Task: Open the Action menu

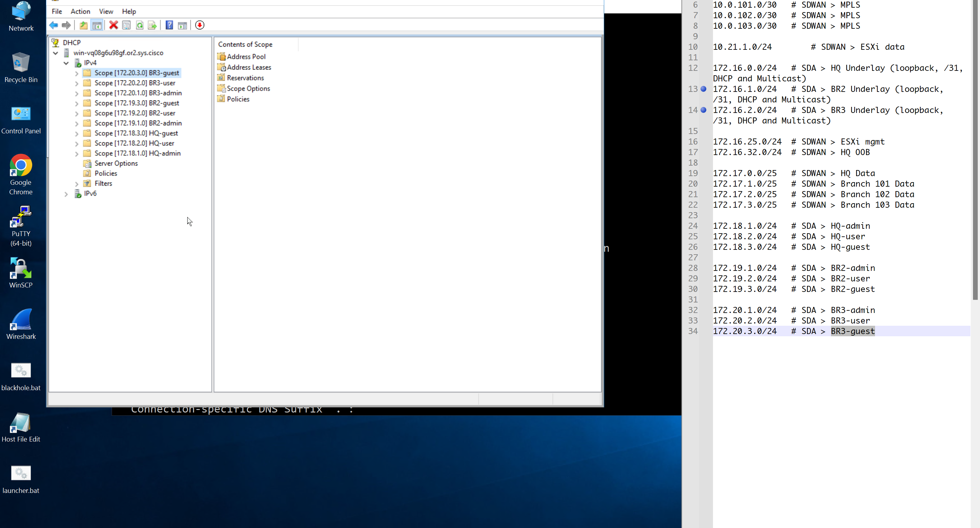Action: click(x=80, y=11)
